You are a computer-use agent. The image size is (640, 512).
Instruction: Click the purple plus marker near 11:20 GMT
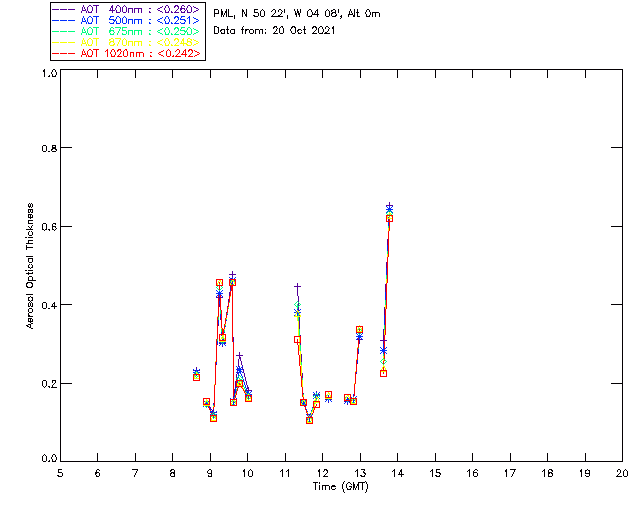point(297,287)
